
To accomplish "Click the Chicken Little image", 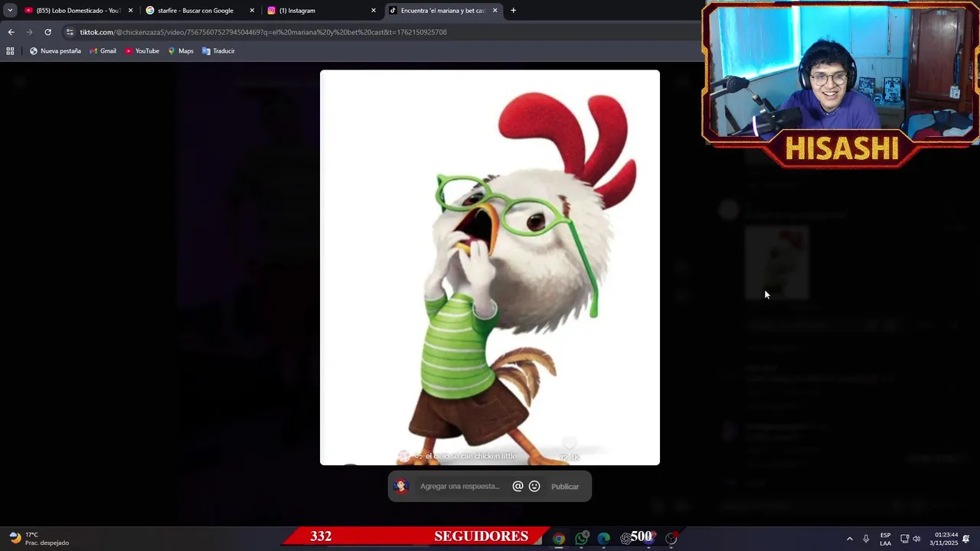I will pos(490,267).
